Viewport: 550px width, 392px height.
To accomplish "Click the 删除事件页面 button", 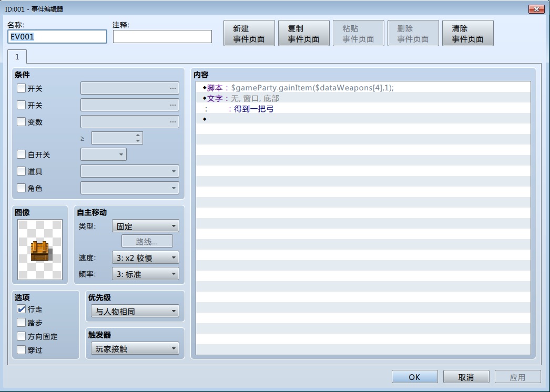I will click(x=413, y=33).
